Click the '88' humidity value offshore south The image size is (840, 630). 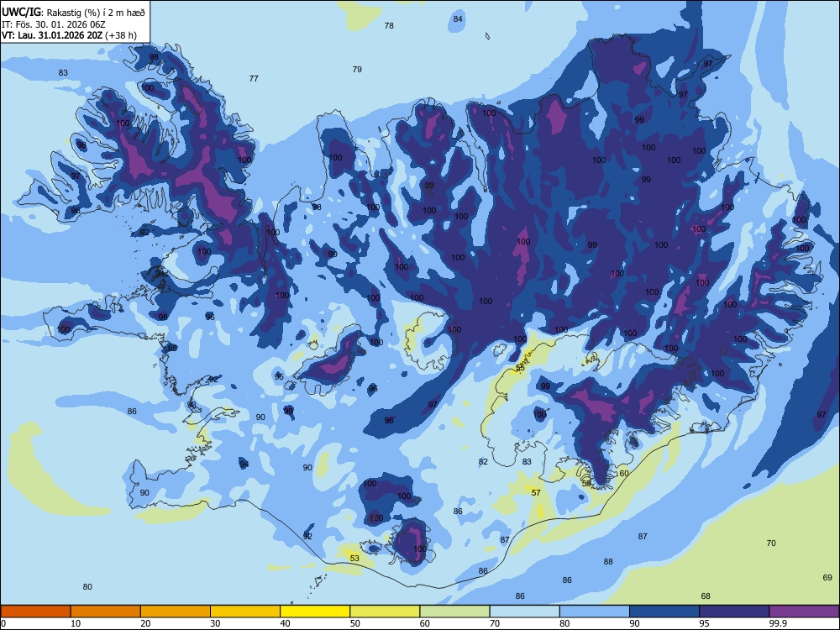tap(608, 562)
